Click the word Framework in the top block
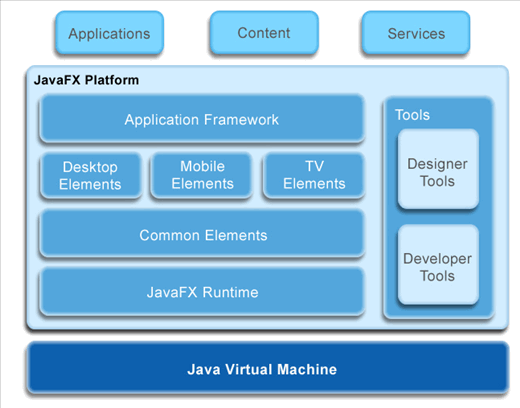The height and width of the screenshot is (408, 520). (241, 120)
